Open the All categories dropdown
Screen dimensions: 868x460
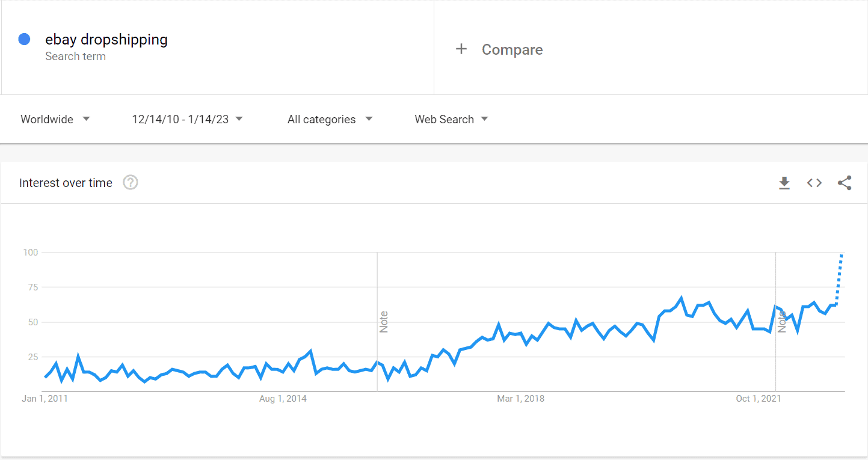(x=330, y=119)
